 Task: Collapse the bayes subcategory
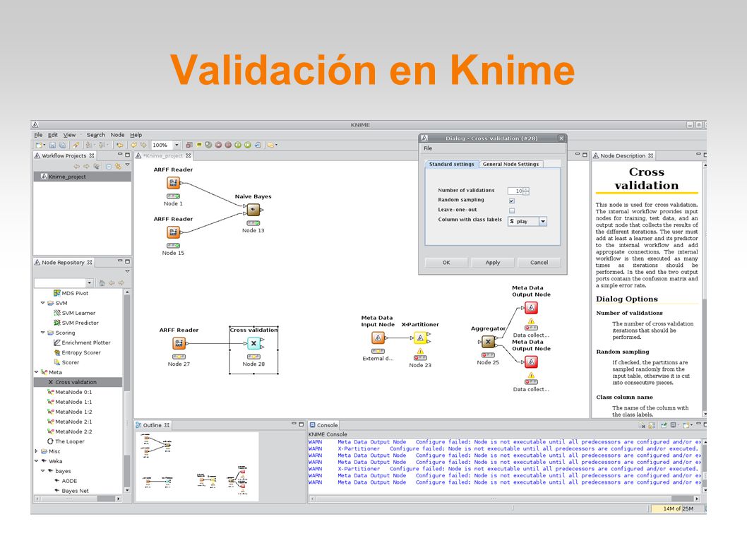click(x=42, y=471)
